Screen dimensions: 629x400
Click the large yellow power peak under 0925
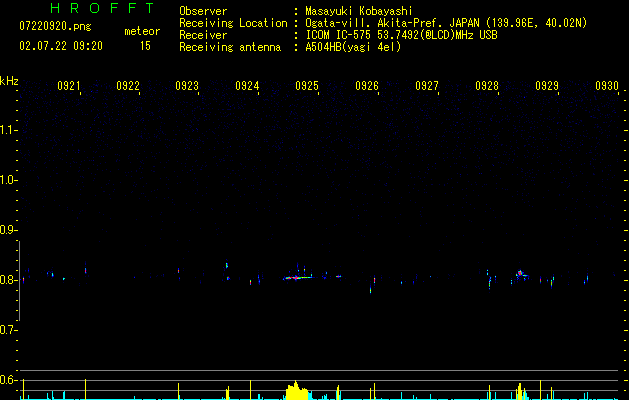point(297,391)
